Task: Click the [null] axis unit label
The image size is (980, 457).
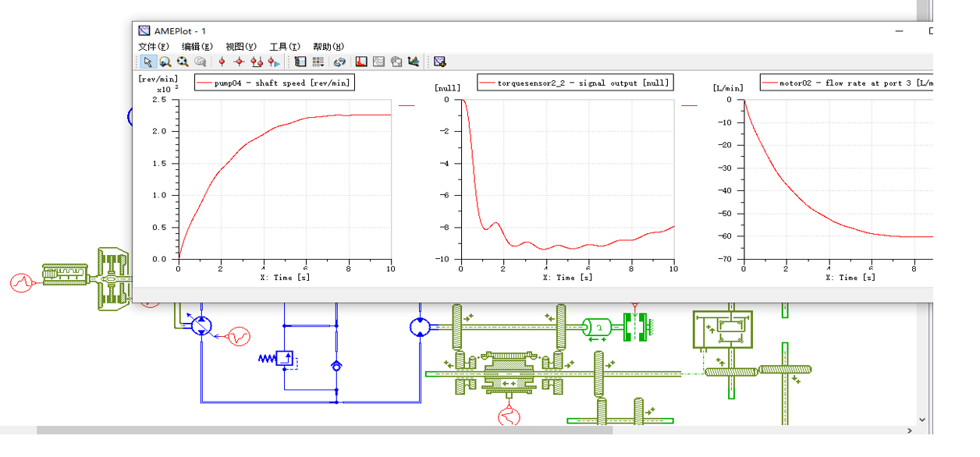Action: click(x=447, y=87)
